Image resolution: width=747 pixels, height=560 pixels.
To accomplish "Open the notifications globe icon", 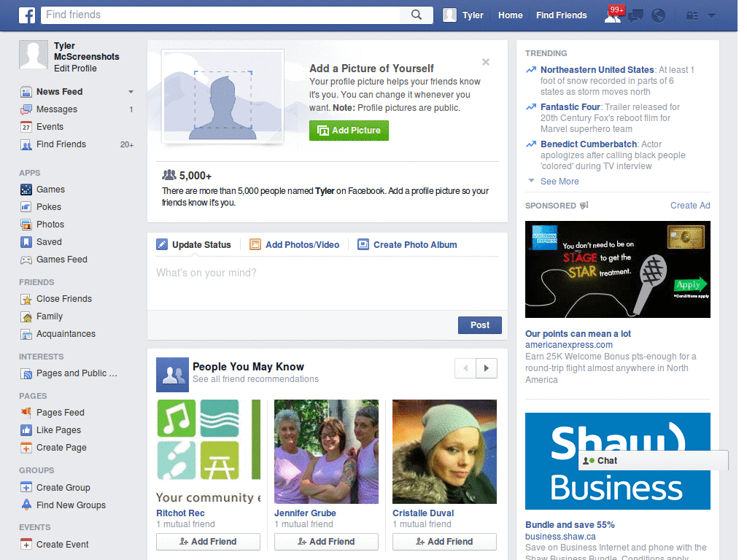I will (659, 16).
